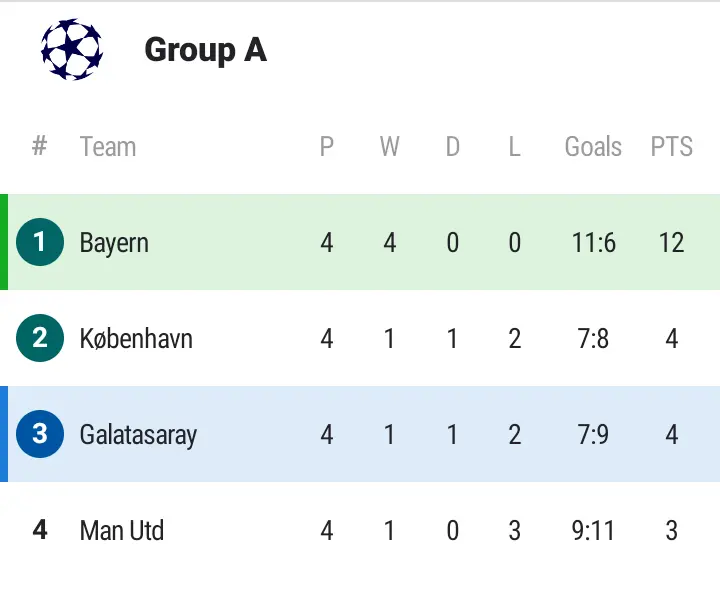Image resolution: width=720 pixels, height=589 pixels.
Task: Click the # rank column header
Action: [x=40, y=147]
